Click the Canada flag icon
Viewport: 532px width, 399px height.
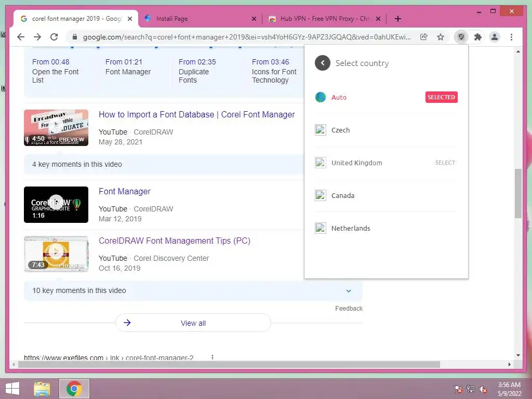click(320, 195)
